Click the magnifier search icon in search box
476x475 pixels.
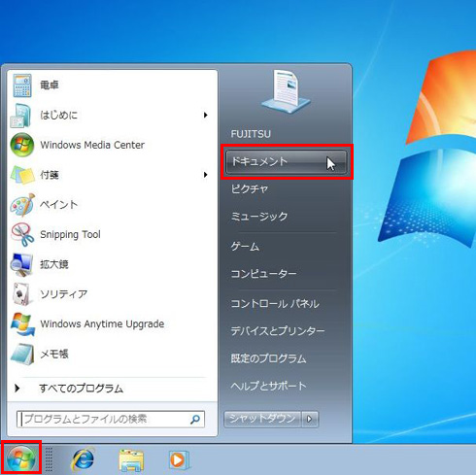pos(195,420)
